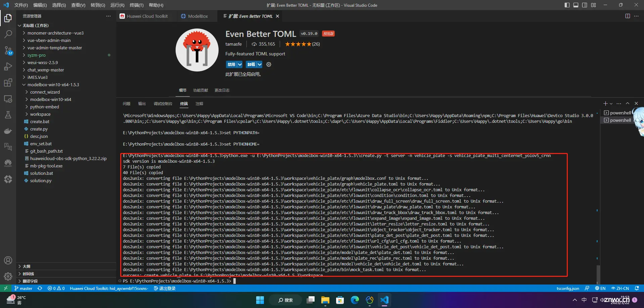
Task: Expand the Outline section
Action: pyautogui.click(x=66, y=266)
